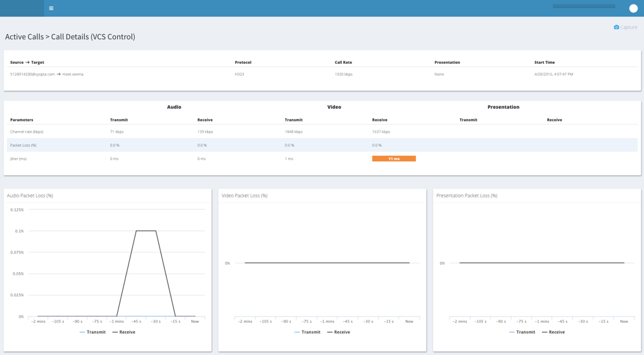Click the Audio Packet Loss (%) chart title
The height and width of the screenshot is (355, 644).
[30, 196]
